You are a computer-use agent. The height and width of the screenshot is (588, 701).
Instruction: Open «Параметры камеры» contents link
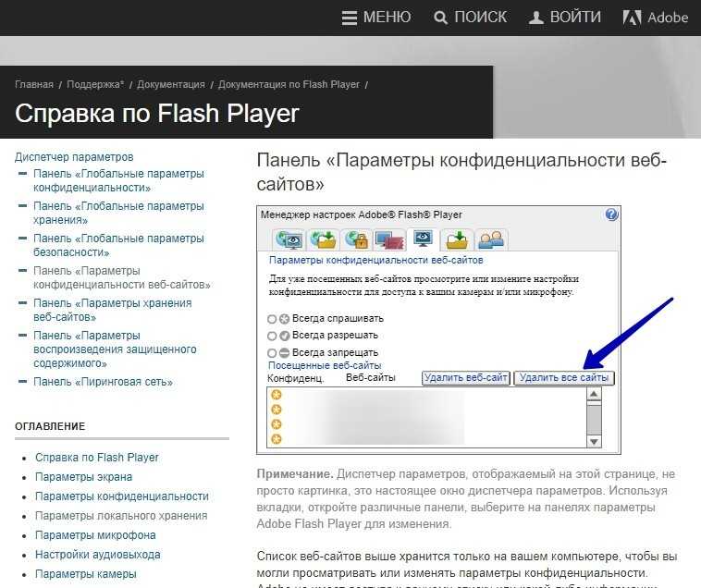(x=86, y=574)
